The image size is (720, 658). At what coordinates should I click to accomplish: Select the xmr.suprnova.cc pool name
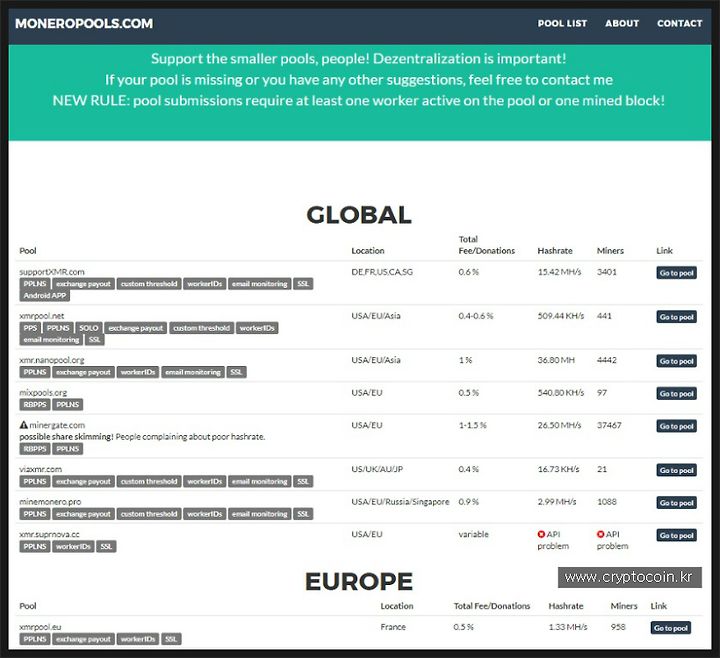(x=50, y=534)
